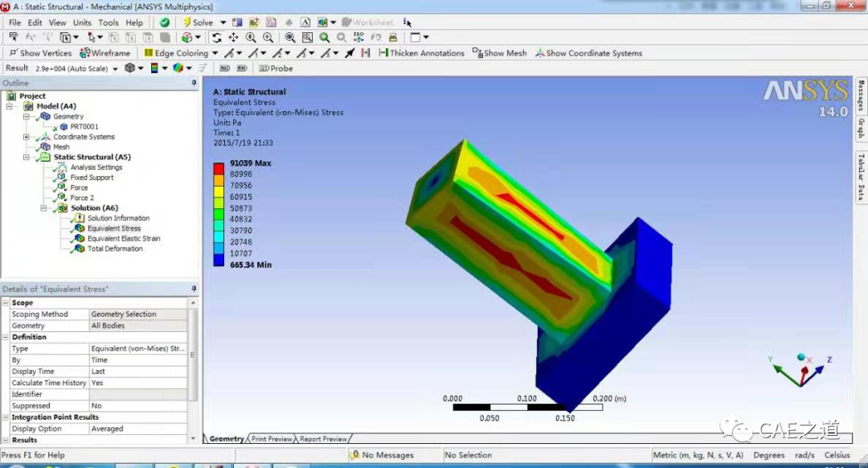Click yellow swatch in stress legend
The width and height of the screenshot is (868, 468).
click(x=219, y=191)
